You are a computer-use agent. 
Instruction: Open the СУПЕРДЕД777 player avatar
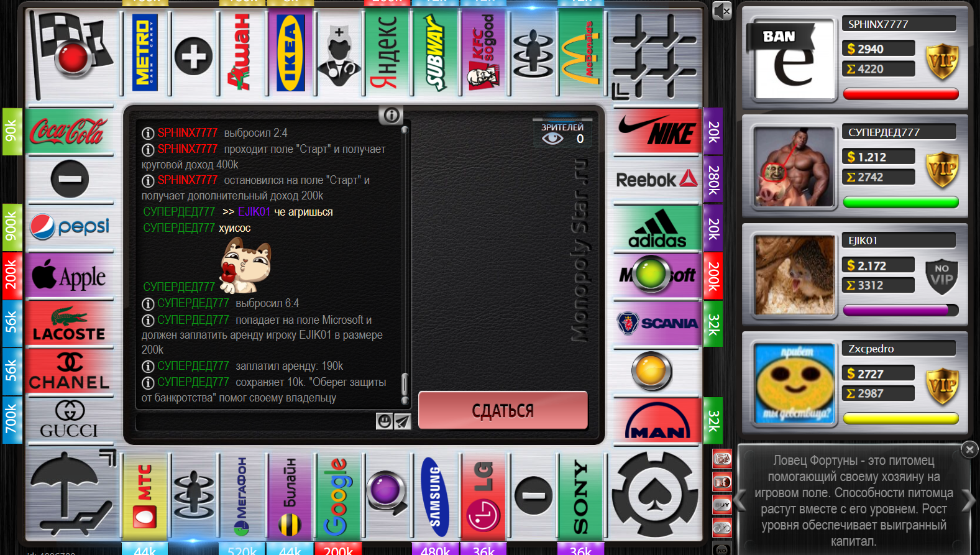[794, 167]
